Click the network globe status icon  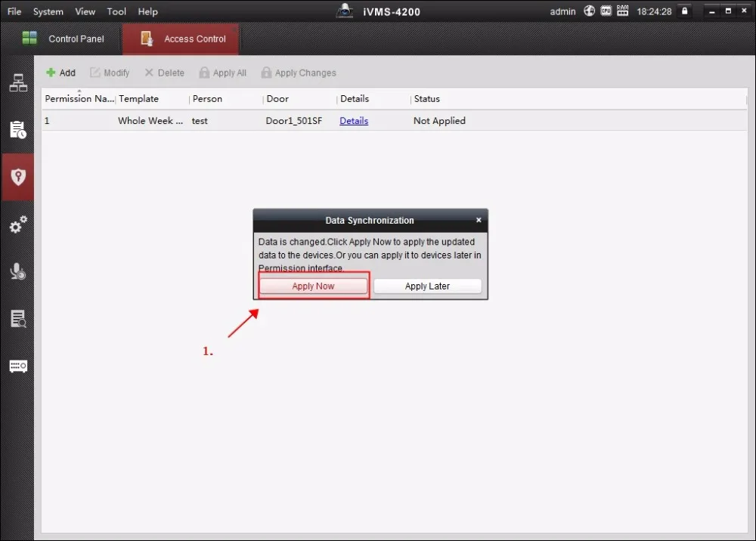tap(589, 11)
